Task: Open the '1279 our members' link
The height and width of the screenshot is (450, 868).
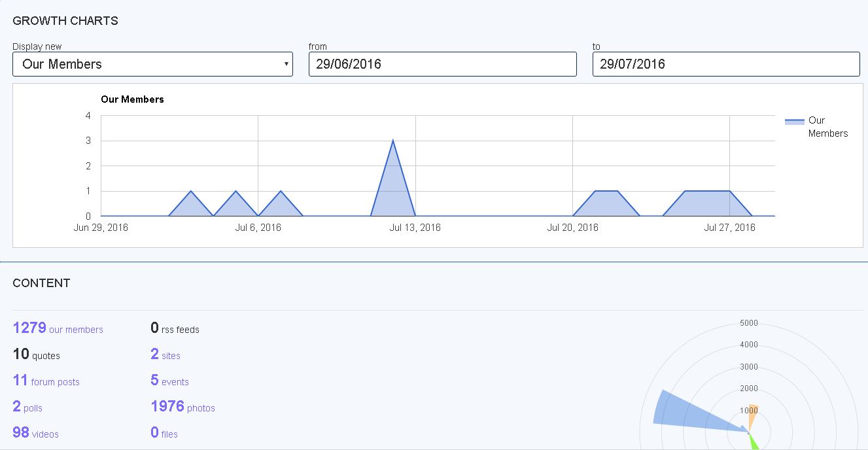Action: point(58,328)
